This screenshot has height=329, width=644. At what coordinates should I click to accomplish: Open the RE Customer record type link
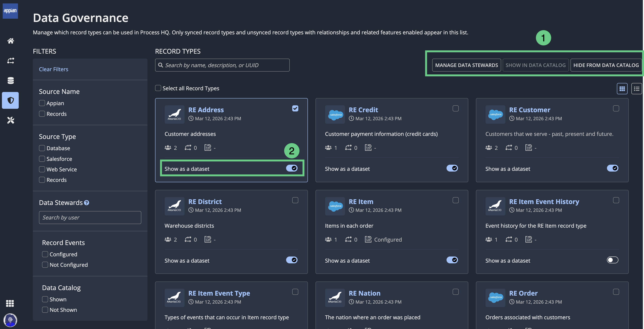point(529,110)
